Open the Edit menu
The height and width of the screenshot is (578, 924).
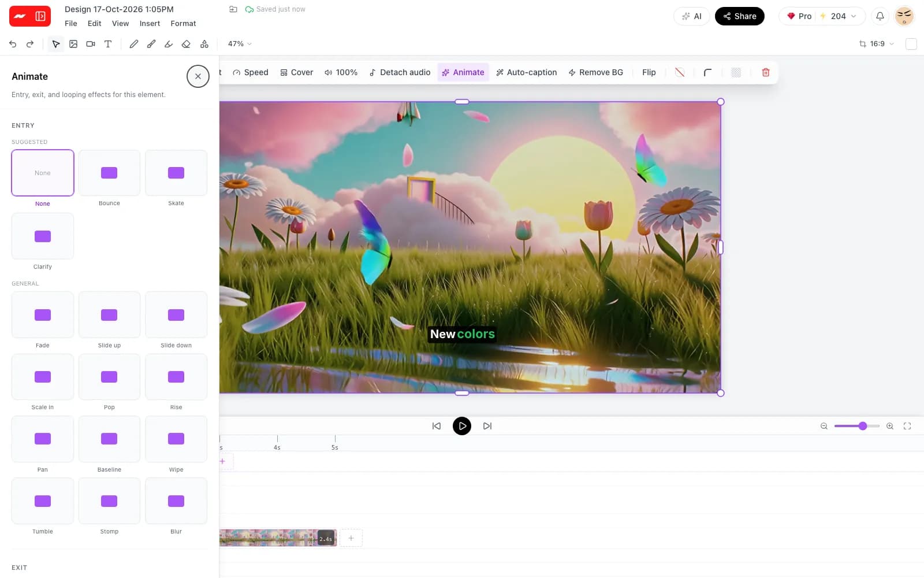coord(94,24)
